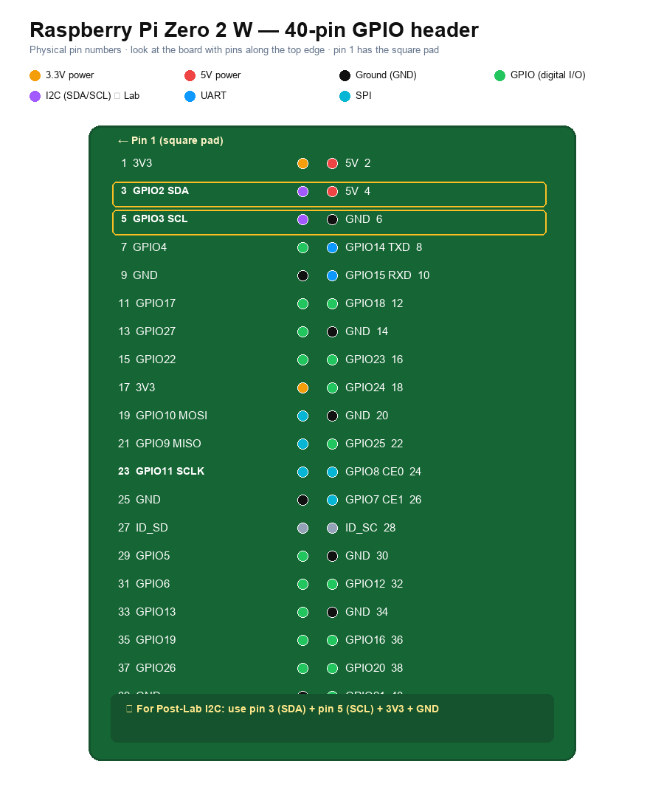664x812 pixels.
Task: Click the cyan GPIO10 MOSI pin dot
Action: (302, 416)
